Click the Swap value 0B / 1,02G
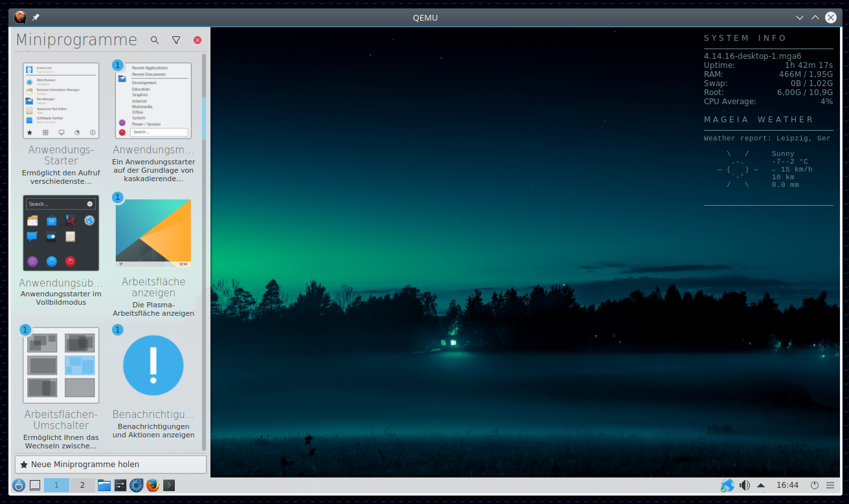Image resolution: width=849 pixels, height=504 pixels. 811,83
